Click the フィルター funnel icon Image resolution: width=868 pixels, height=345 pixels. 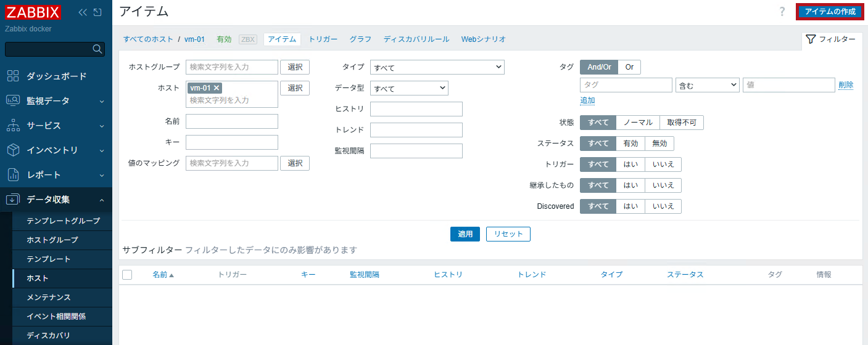click(811, 39)
